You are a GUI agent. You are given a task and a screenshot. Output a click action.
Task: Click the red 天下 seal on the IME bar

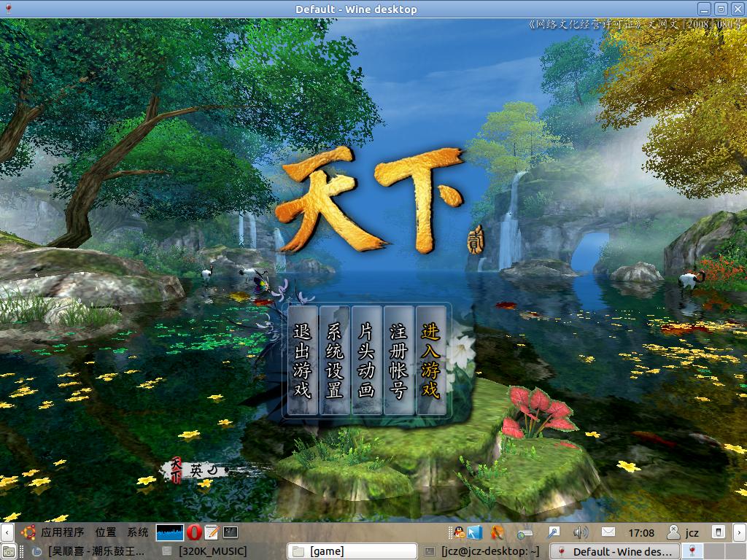[x=176, y=470]
